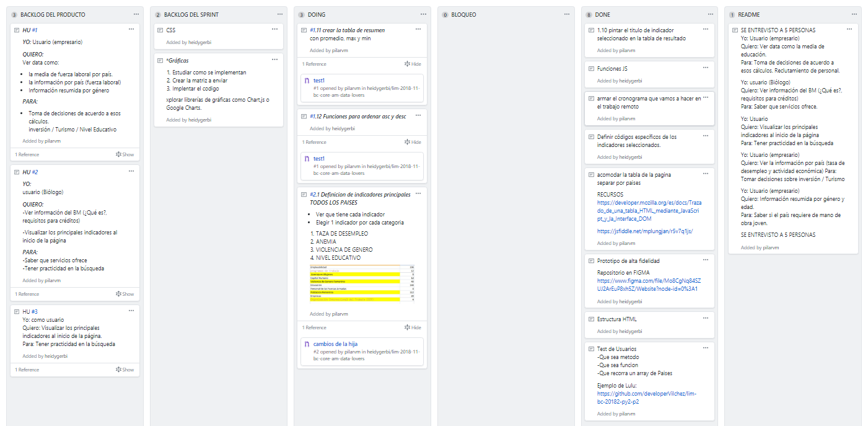Screen dimensions: 868x426
Task: Click card count badge of DONE column
Action: [x=589, y=14]
